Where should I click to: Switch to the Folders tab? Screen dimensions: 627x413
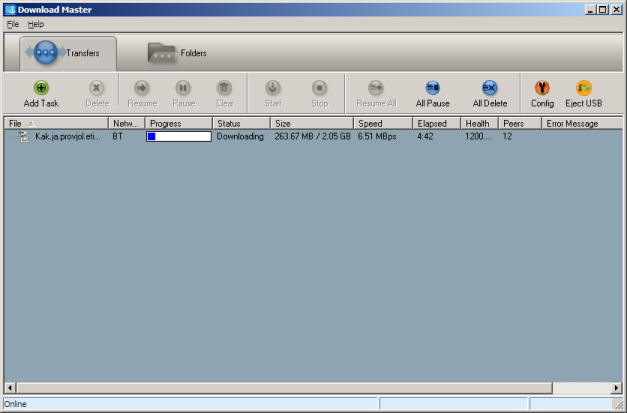[177, 53]
